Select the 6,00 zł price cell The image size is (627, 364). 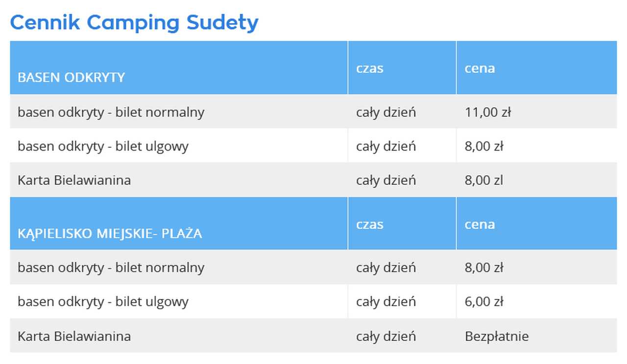(536, 301)
